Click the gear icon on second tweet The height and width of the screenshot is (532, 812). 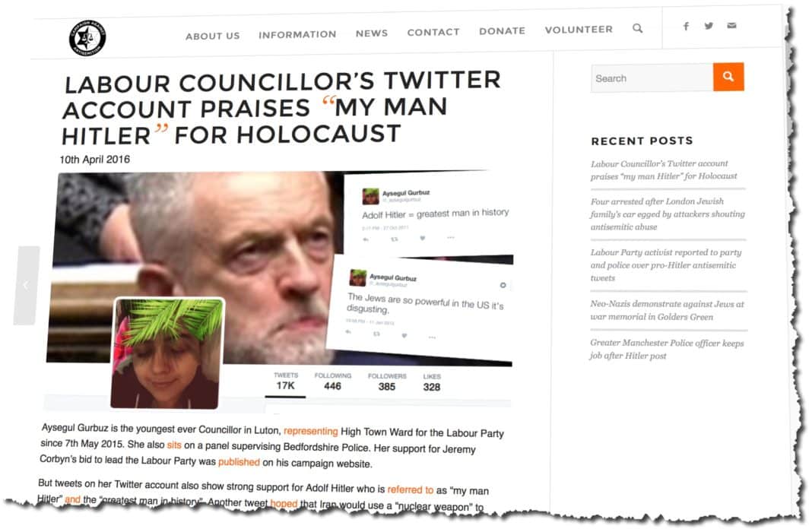(503, 285)
